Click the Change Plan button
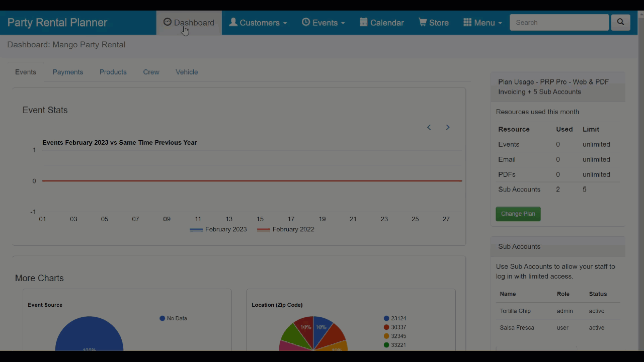This screenshot has width=644, height=362. [518, 214]
